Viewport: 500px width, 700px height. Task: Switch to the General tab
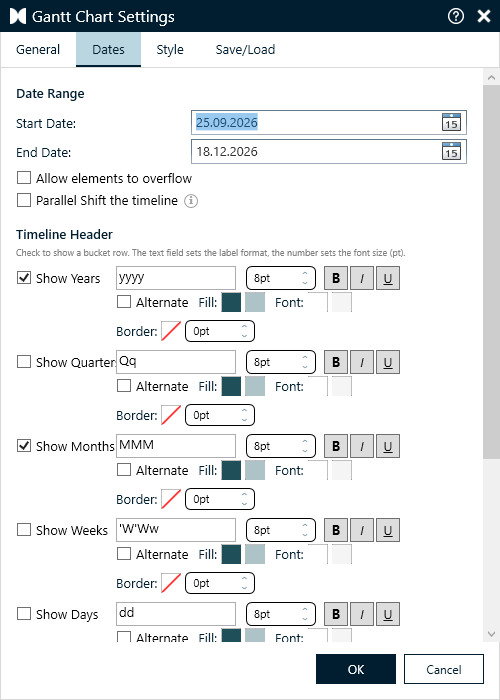click(x=38, y=50)
